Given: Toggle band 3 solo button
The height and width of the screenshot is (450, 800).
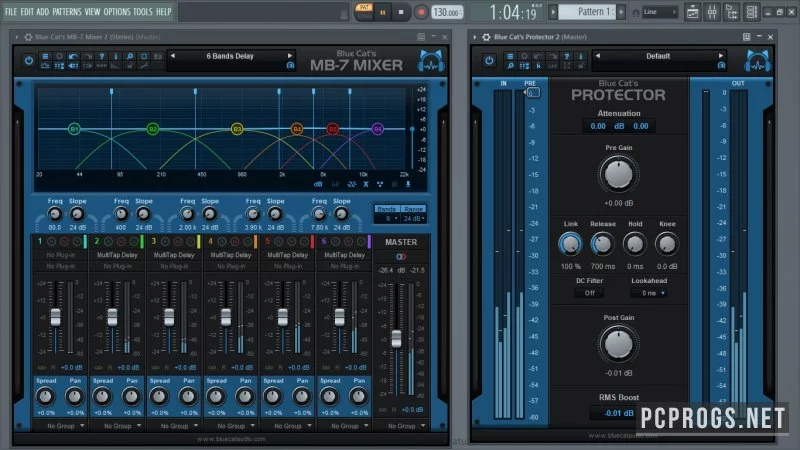Looking at the screenshot, I should [191, 241].
